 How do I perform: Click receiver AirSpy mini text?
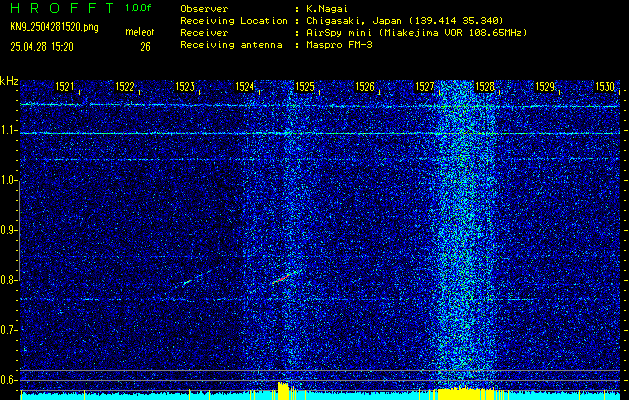point(416,32)
